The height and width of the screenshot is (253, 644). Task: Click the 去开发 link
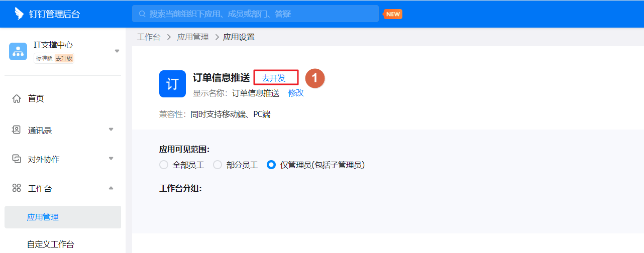tap(274, 78)
